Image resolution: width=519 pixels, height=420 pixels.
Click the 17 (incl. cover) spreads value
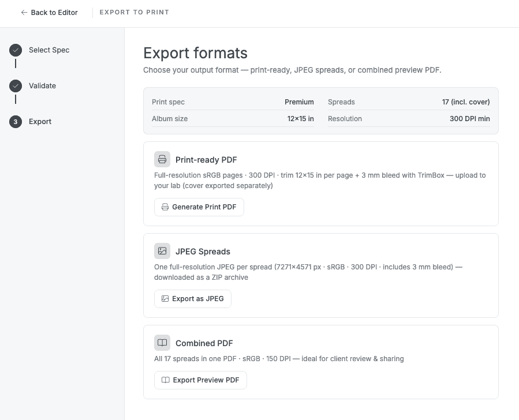(466, 102)
